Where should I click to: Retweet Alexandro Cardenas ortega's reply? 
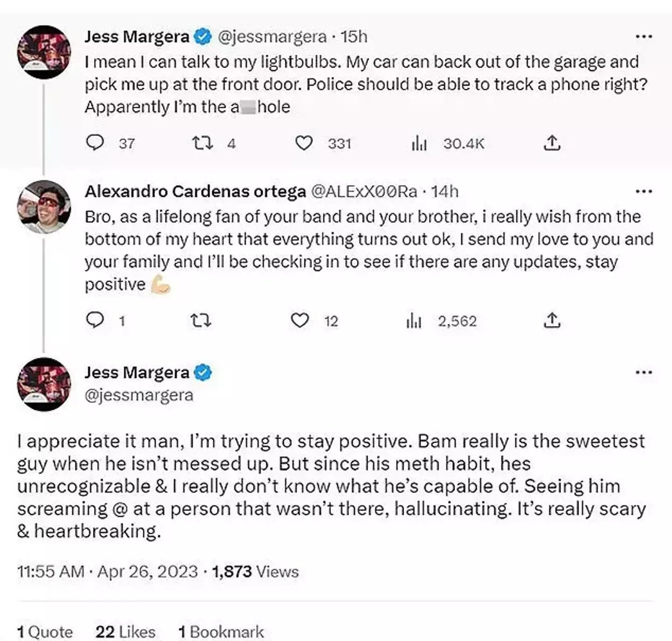click(x=201, y=320)
